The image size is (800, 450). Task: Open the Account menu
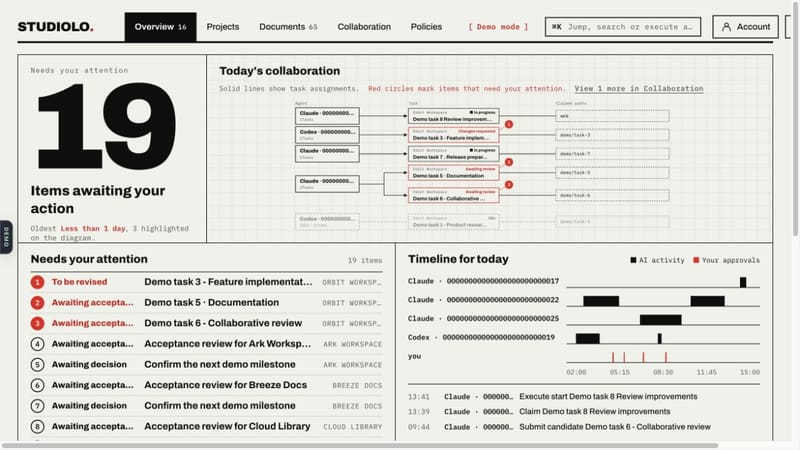coord(745,27)
